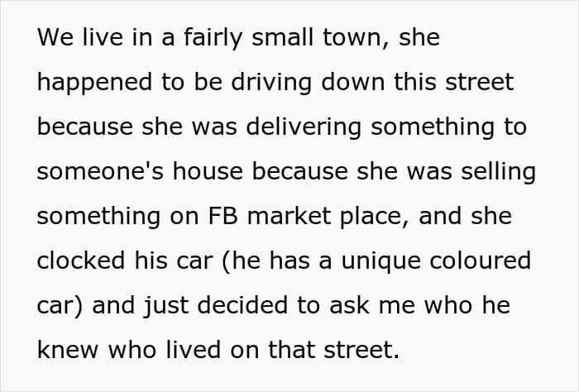The image size is (579, 392).
Task: Click the word "unique"
Action: pos(380,261)
